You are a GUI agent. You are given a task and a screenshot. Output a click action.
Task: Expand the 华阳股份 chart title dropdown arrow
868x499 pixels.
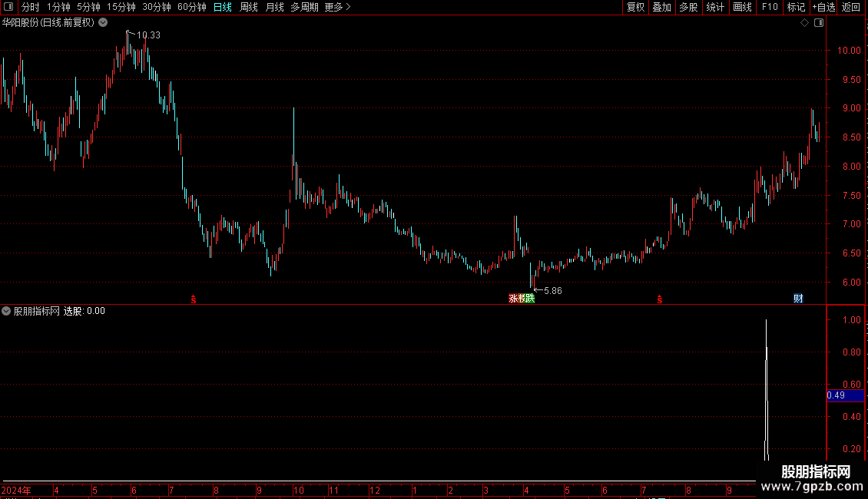coord(103,23)
